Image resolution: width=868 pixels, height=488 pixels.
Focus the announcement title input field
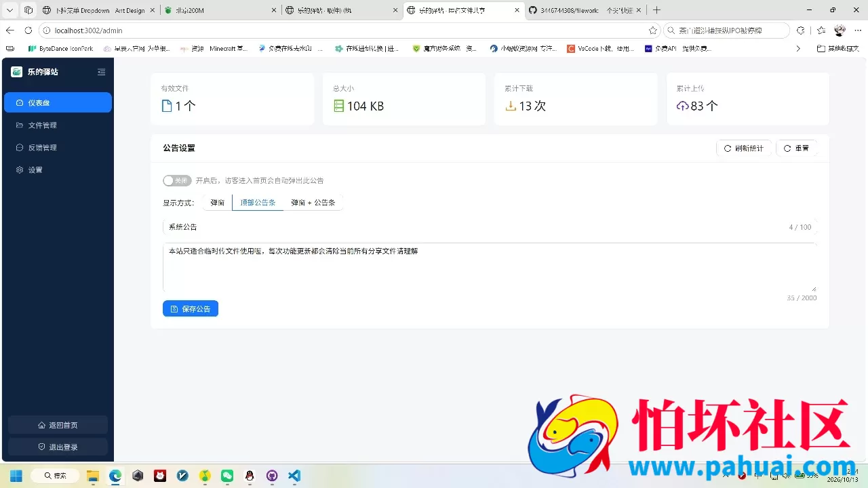coord(490,227)
